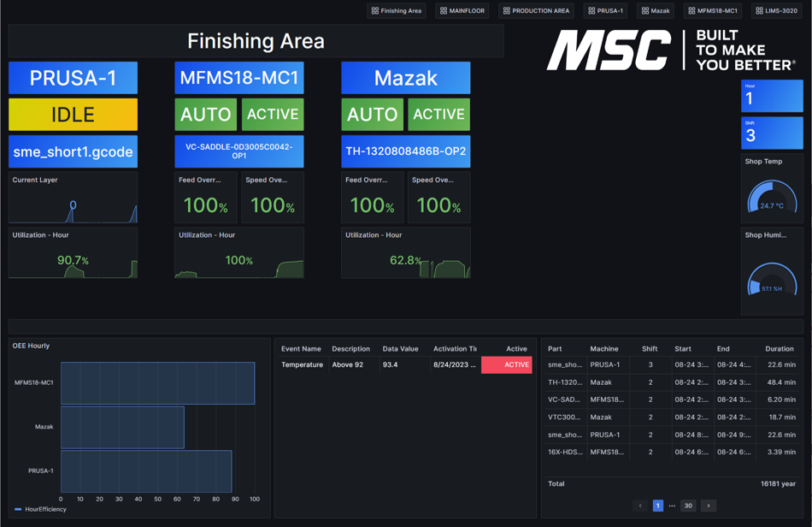The image size is (812, 527).
Task: Open the Finishing Area dashboard link
Action: pos(396,11)
